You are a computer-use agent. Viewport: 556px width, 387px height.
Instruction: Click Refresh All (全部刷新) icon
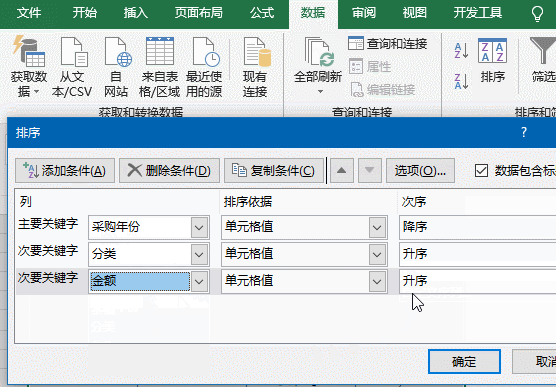(x=318, y=53)
